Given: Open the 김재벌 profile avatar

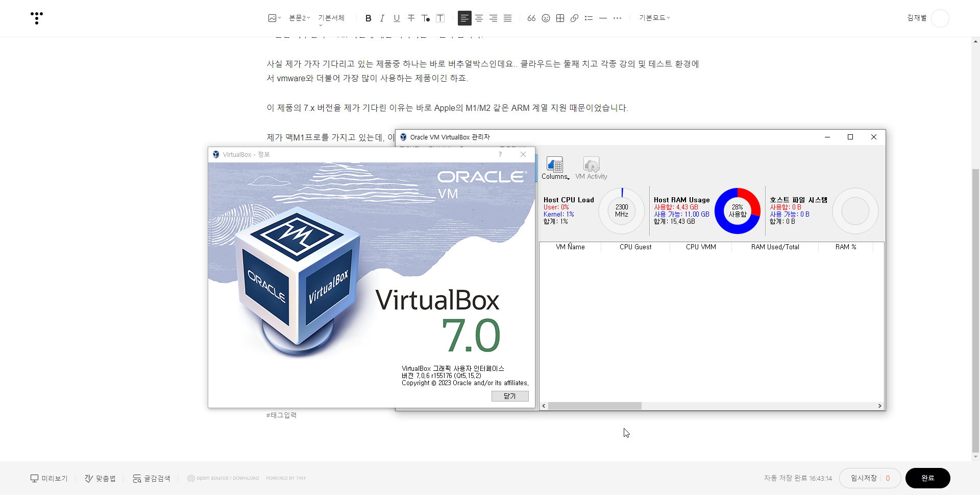Looking at the screenshot, I should click(x=940, y=18).
